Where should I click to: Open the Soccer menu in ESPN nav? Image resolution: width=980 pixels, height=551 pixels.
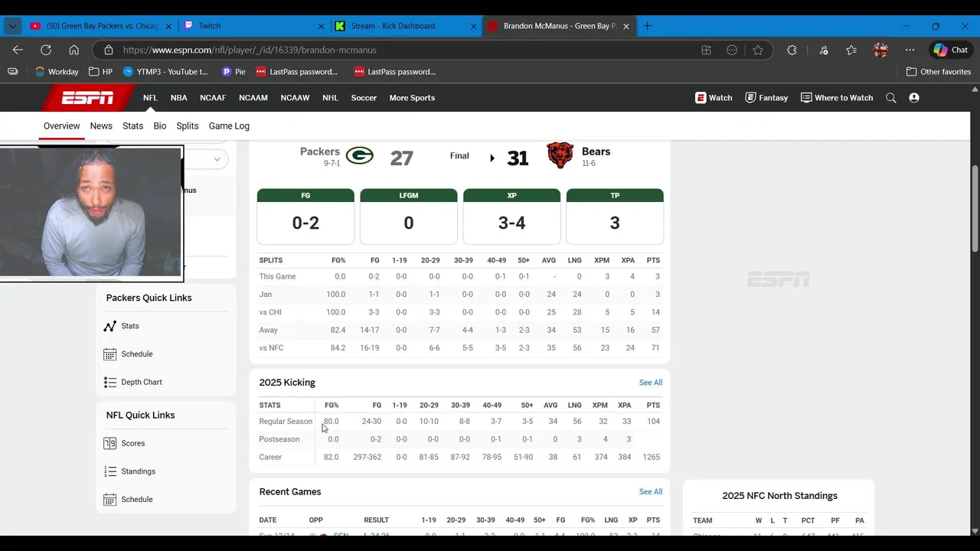click(x=364, y=98)
